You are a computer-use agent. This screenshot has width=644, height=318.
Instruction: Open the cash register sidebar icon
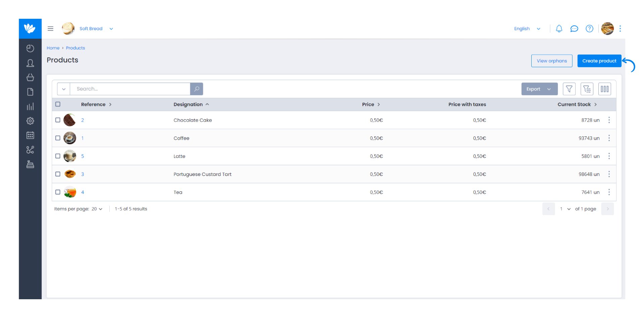click(30, 164)
